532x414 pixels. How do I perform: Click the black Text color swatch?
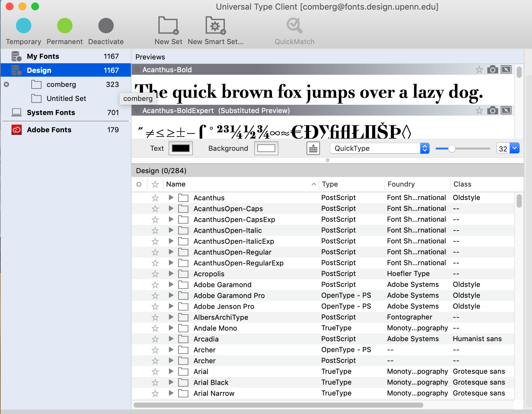pos(181,149)
